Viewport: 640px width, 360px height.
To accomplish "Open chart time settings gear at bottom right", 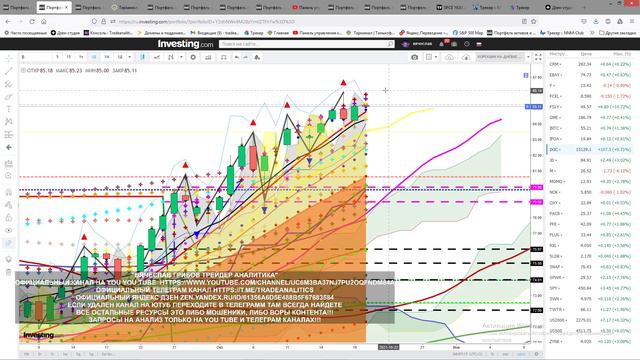I will point(536,354).
